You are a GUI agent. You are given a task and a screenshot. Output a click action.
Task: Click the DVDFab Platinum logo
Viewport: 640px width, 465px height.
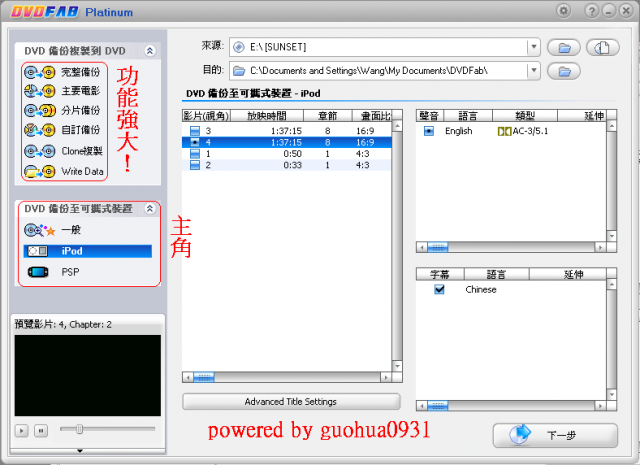[72, 11]
